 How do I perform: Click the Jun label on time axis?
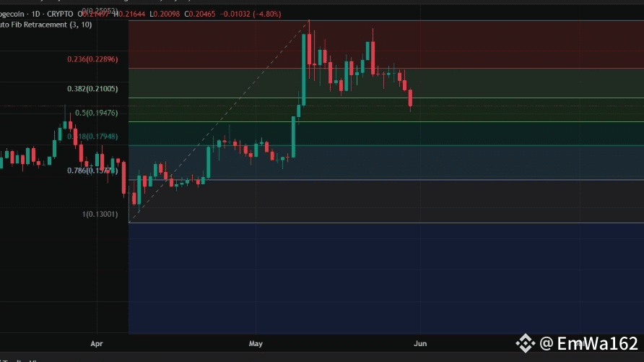[x=420, y=343]
